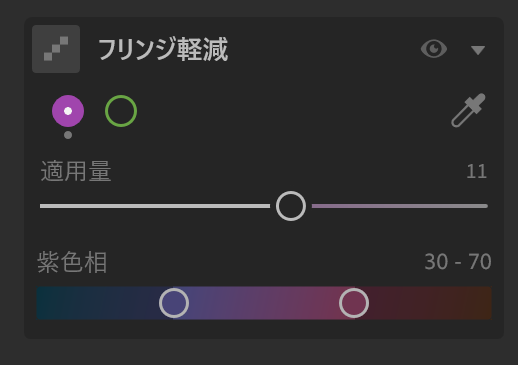Click the 紫色相 label
Viewport: 518px width, 365px height.
tap(72, 262)
